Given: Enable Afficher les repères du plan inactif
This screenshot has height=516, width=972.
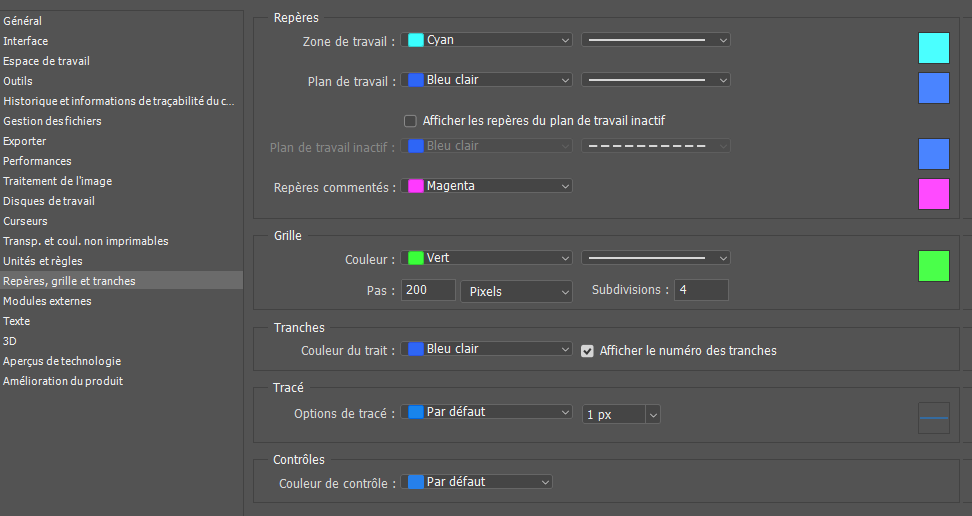Looking at the screenshot, I should [x=410, y=121].
